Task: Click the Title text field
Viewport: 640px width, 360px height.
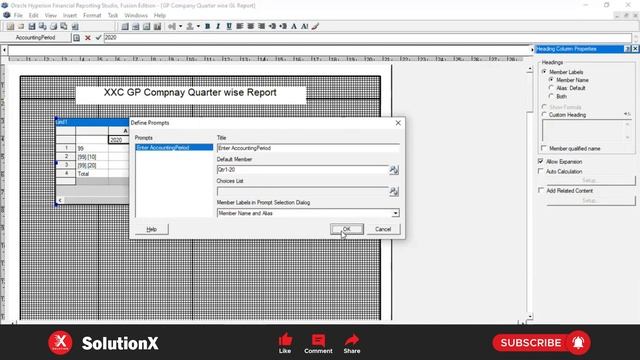Action: tap(308, 148)
